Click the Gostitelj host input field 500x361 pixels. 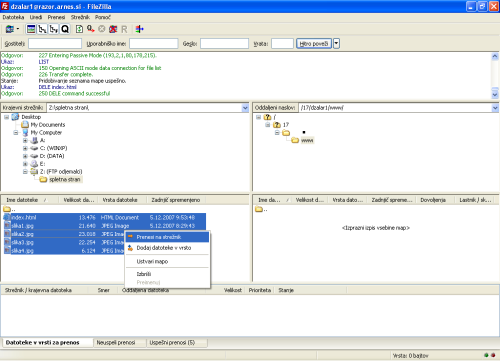point(55,44)
